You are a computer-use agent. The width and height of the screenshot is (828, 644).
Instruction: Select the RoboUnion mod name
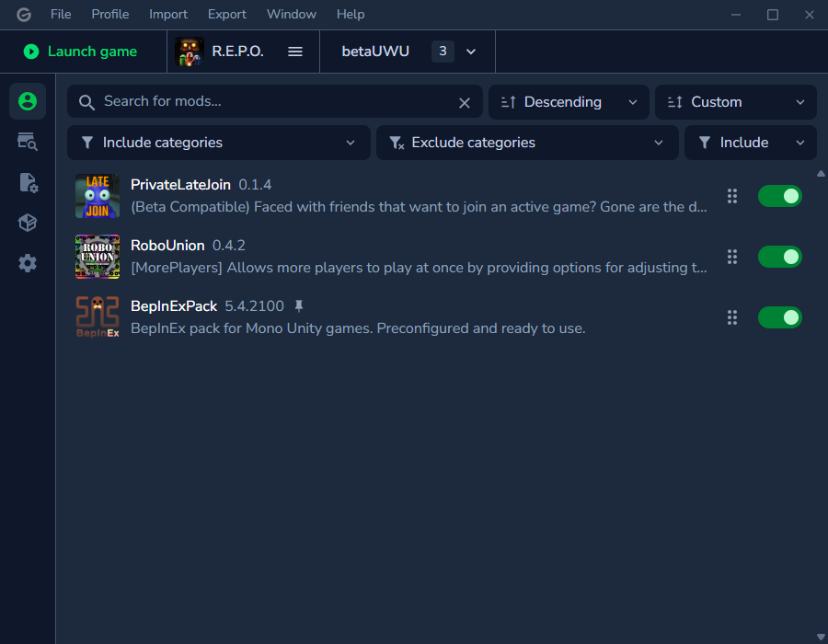167,245
